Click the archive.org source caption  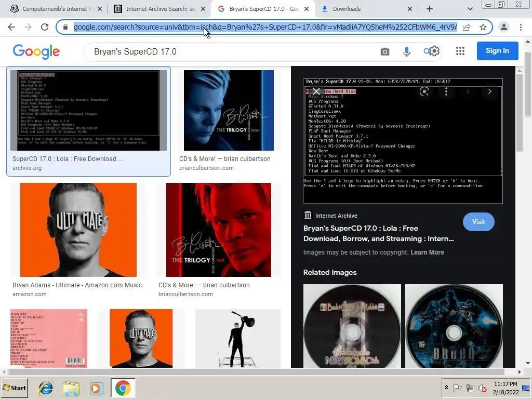[27, 168]
